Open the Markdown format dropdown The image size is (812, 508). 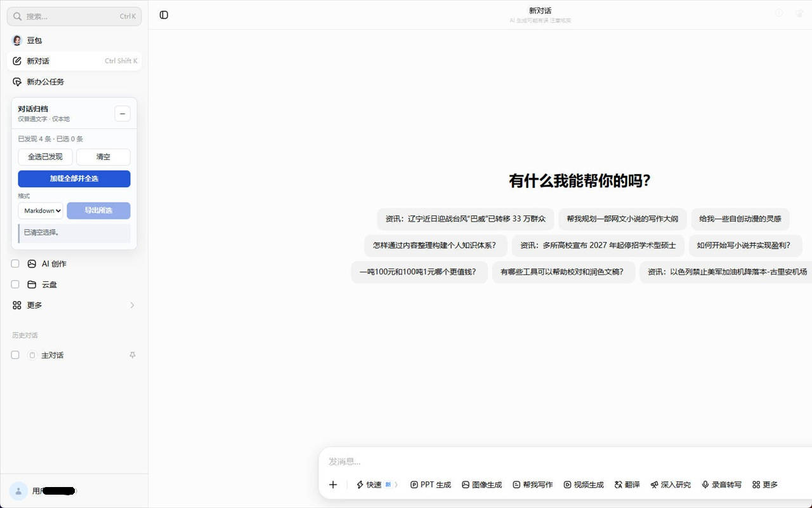click(x=41, y=211)
